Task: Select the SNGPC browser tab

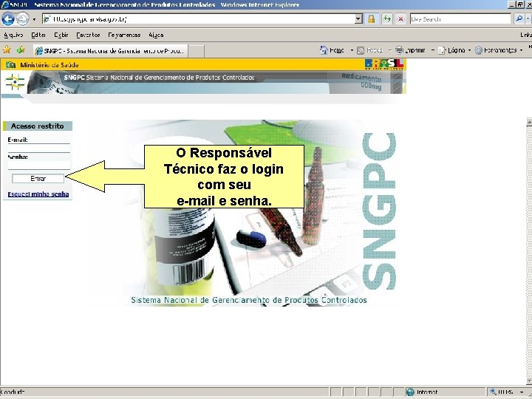Action: point(110,51)
